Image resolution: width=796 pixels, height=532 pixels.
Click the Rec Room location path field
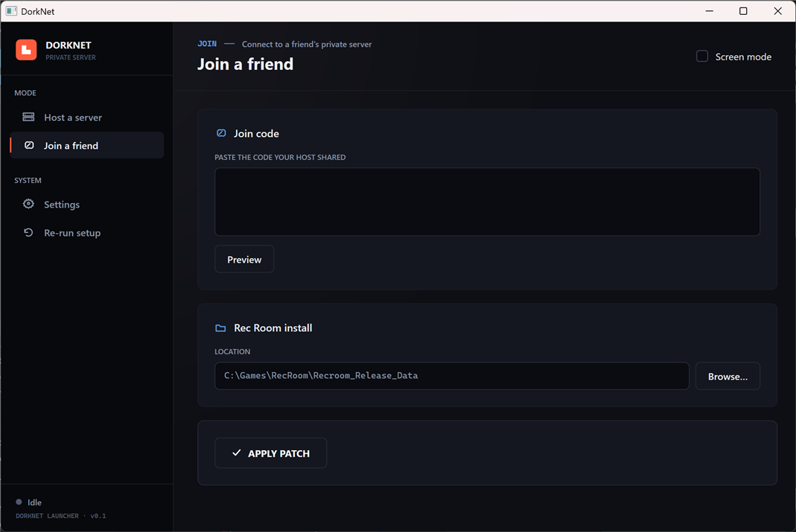tap(452, 376)
